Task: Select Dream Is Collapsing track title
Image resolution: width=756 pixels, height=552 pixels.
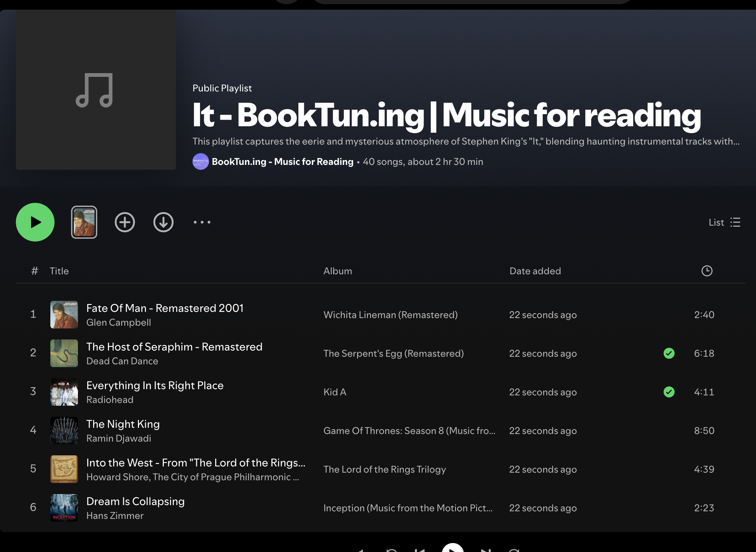Action: [136, 501]
